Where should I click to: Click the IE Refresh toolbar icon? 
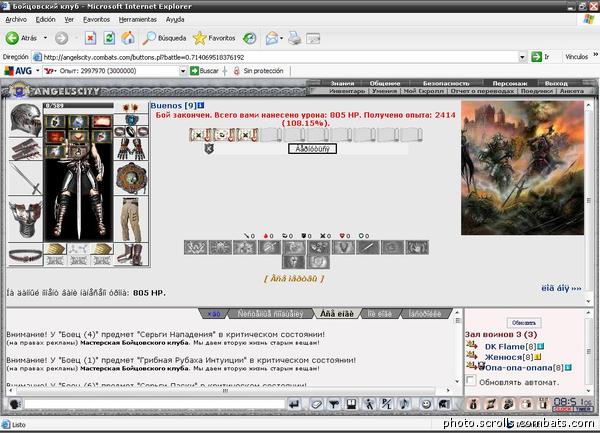109,38
